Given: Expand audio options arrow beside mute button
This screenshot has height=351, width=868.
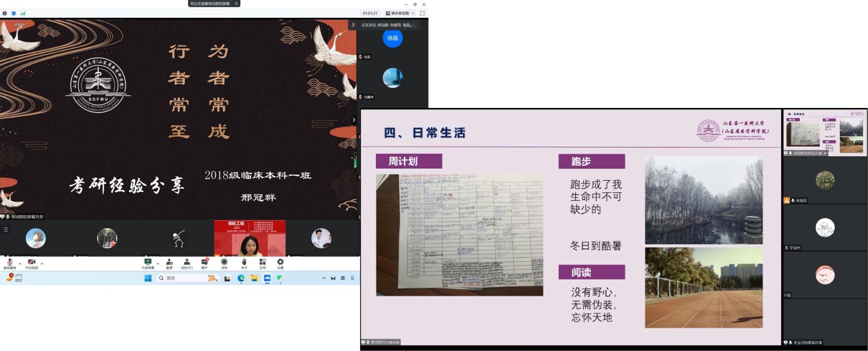Looking at the screenshot, I should click(x=20, y=263).
